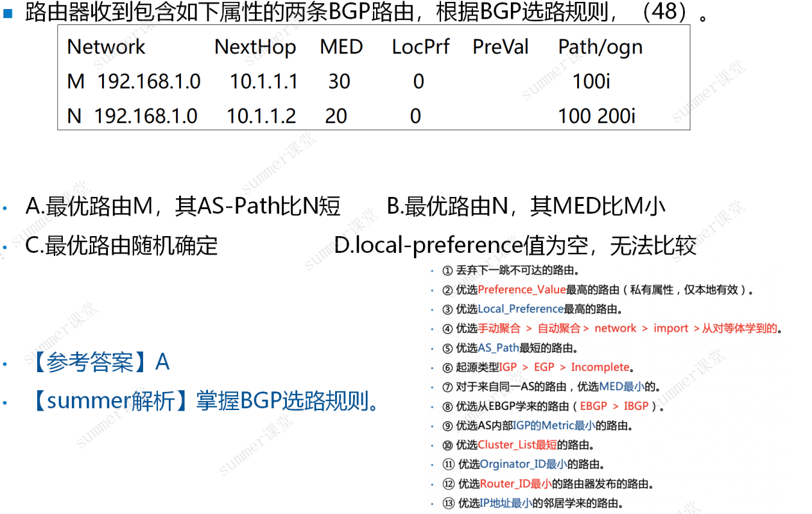This screenshot has height=514, width=812.
Task: Click rule ④ starting with "优选手动聚合"
Action: pyautogui.click(x=612, y=329)
